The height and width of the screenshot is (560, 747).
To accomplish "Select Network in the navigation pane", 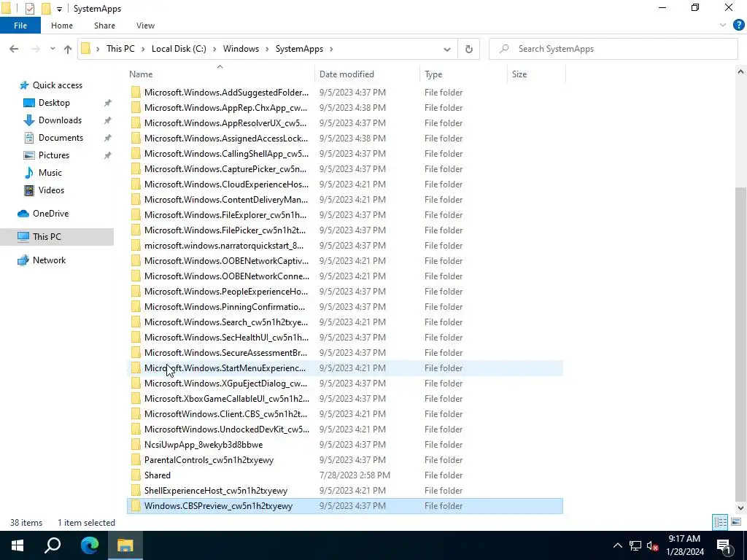I will pos(49,260).
